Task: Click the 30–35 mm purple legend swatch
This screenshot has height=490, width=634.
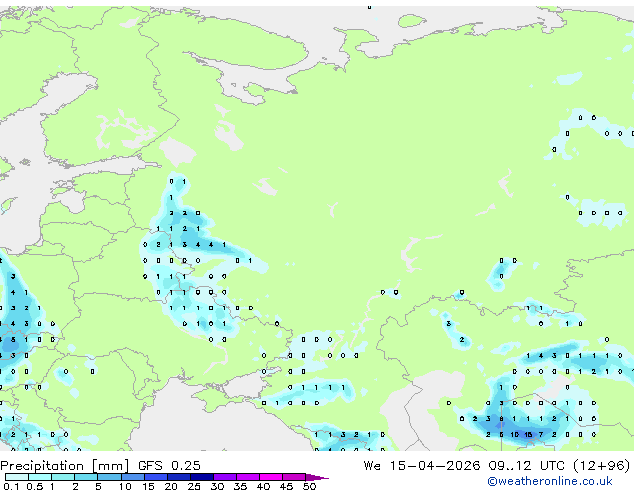Action: pos(224,477)
